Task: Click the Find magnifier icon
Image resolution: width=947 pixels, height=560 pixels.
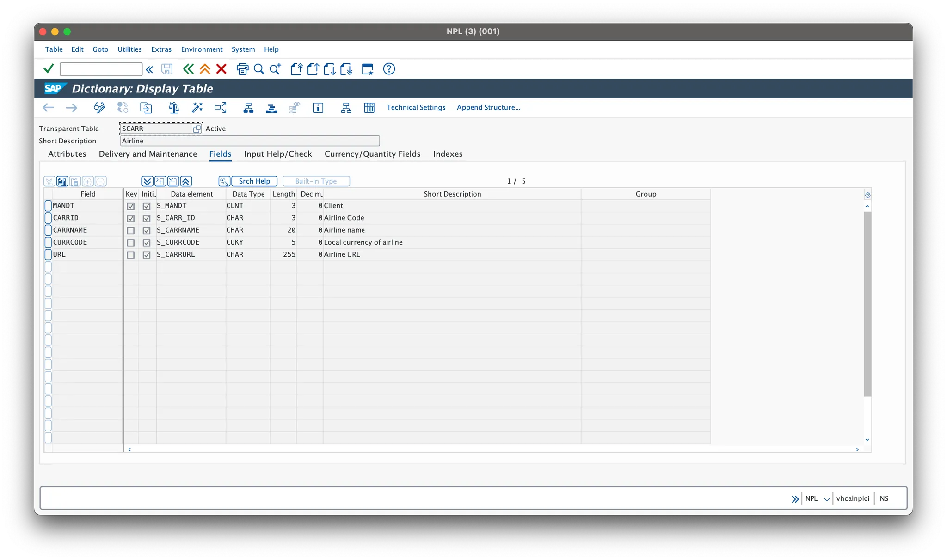Action: [x=259, y=69]
